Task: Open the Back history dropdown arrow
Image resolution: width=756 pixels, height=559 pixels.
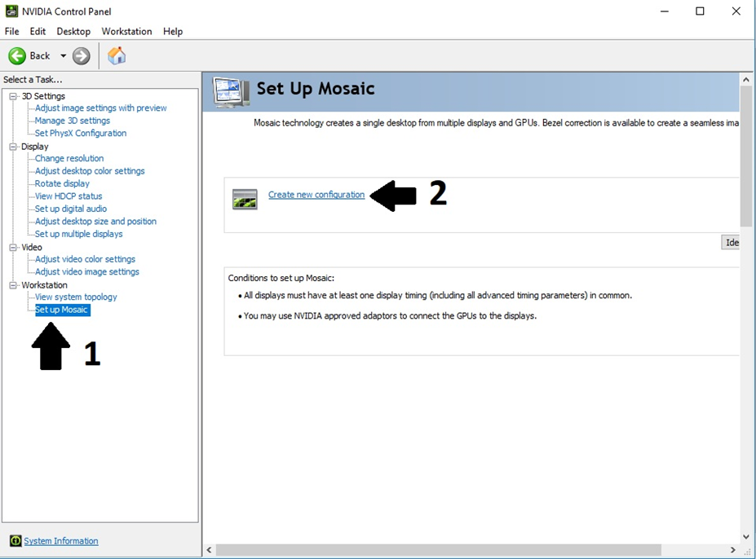Action: click(x=63, y=56)
